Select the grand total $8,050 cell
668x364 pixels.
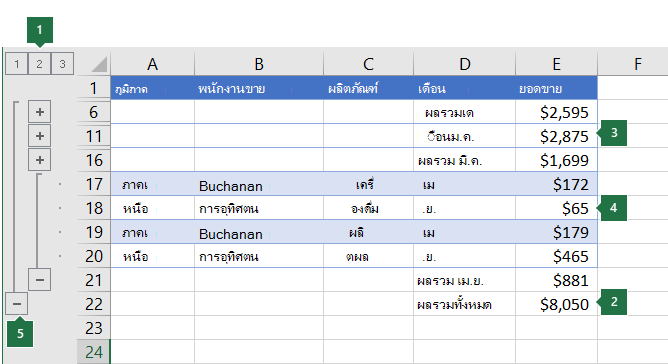point(556,304)
